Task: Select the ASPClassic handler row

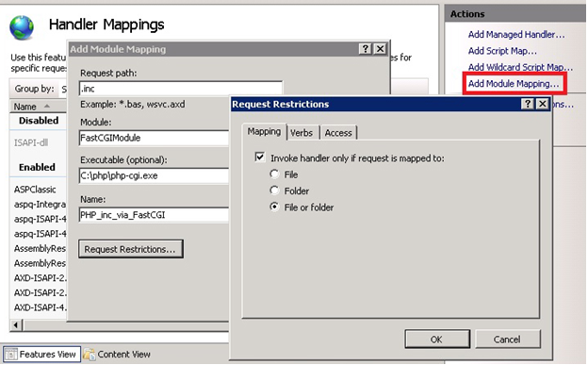Action: pos(35,190)
